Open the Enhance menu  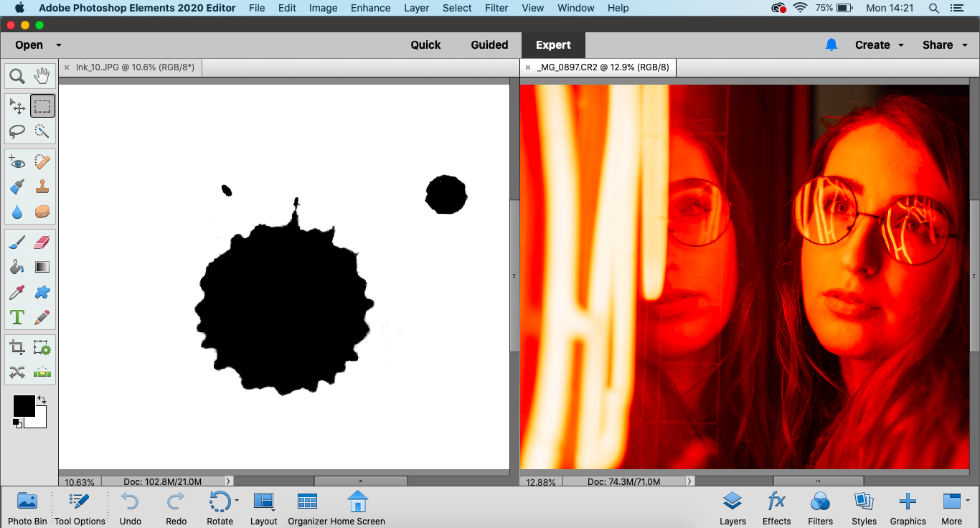coord(370,8)
